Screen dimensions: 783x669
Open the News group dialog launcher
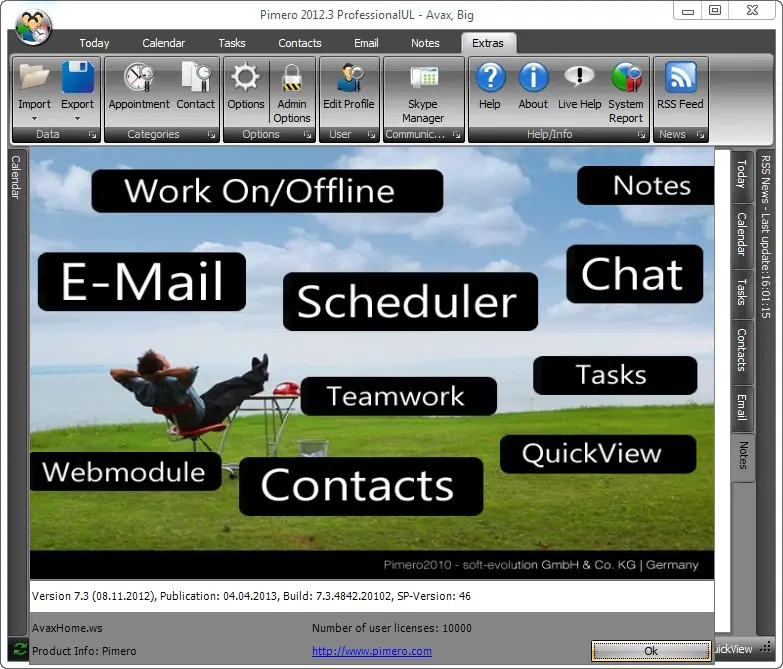(x=700, y=135)
